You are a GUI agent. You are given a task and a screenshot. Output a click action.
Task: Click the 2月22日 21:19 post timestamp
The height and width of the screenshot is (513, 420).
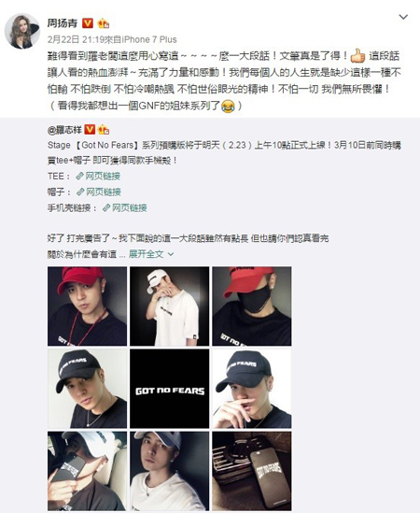pyautogui.click(x=76, y=39)
